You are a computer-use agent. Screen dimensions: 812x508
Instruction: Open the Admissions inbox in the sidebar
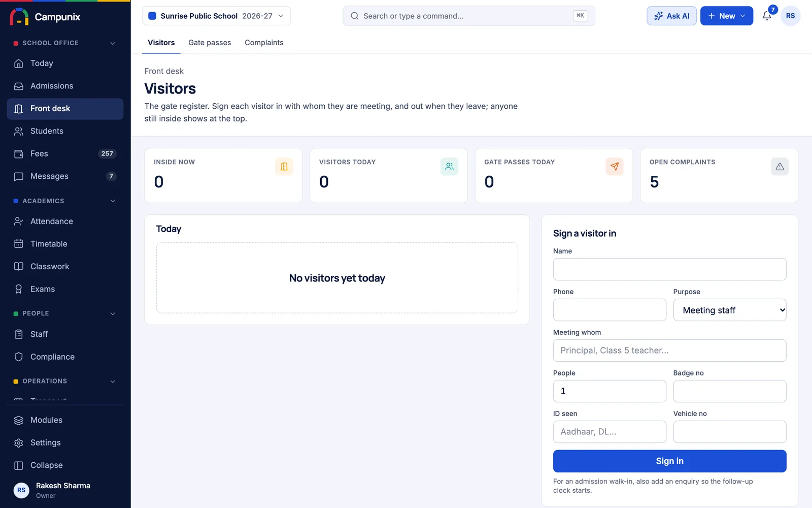(x=65, y=86)
